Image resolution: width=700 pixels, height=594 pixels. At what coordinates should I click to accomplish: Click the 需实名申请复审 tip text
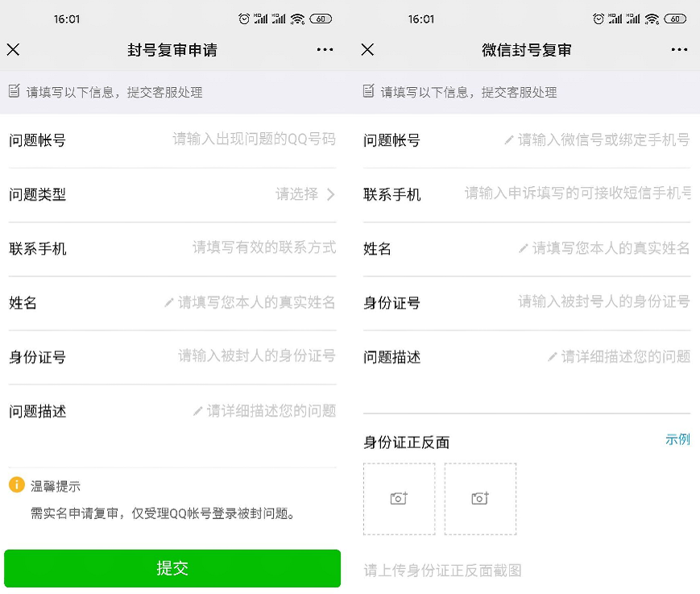click(163, 513)
